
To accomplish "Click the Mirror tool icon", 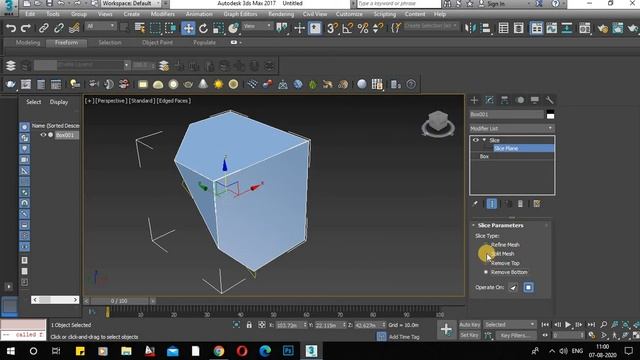I will click(470, 28).
